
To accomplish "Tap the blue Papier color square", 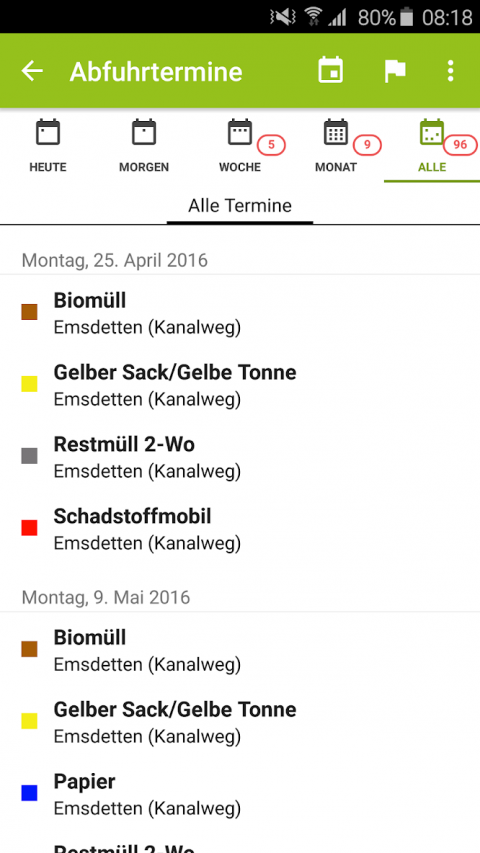I will [x=29, y=793].
